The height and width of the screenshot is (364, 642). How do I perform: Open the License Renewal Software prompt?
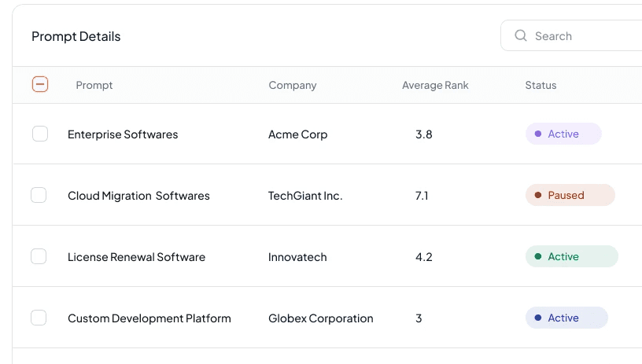pos(136,257)
